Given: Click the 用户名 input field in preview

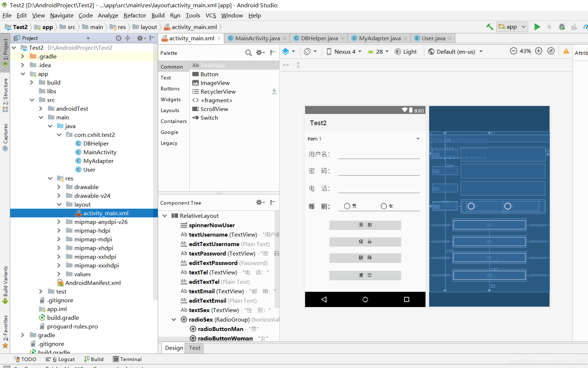Looking at the screenshot, I should [379, 154].
